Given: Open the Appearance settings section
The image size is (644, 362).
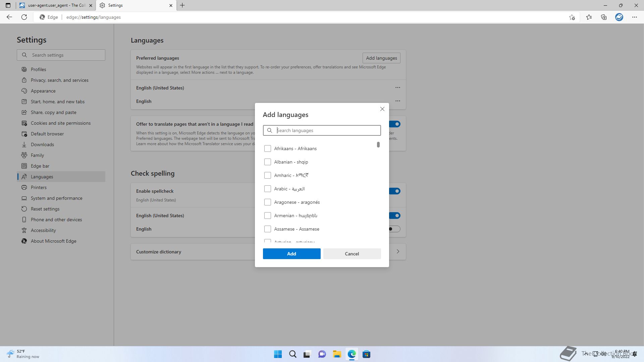Looking at the screenshot, I should (x=43, y=91).
